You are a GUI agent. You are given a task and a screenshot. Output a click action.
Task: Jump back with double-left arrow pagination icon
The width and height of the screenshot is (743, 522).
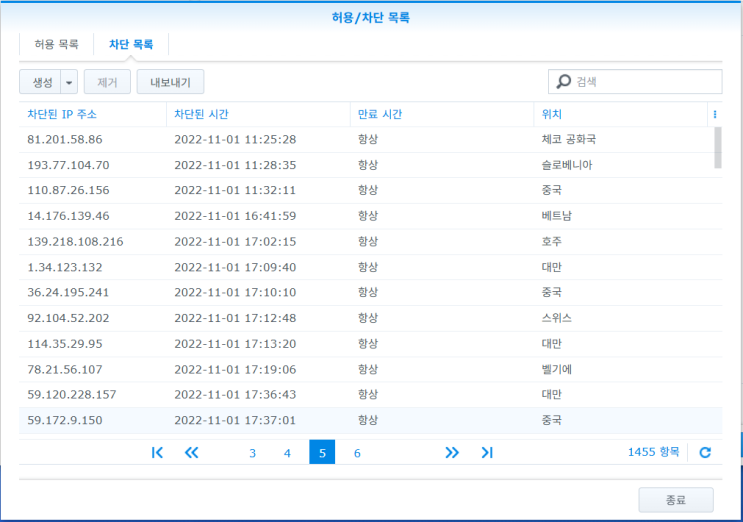[x=191, y=452]
